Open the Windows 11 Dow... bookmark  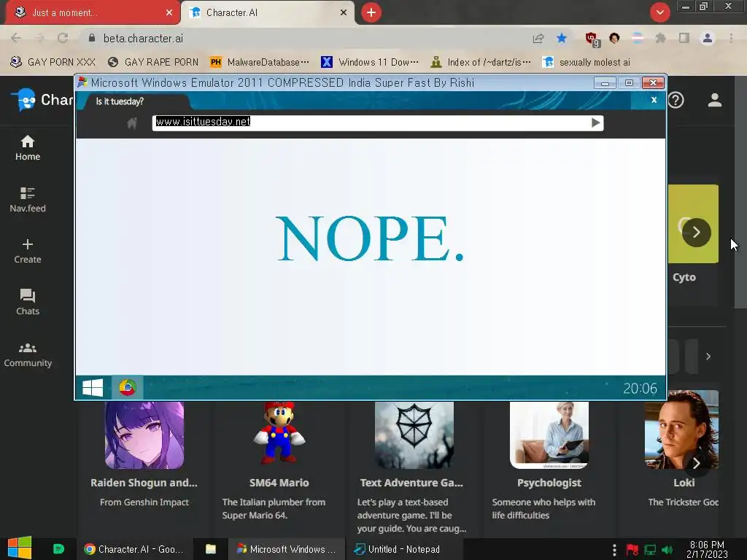pos(370,63)
